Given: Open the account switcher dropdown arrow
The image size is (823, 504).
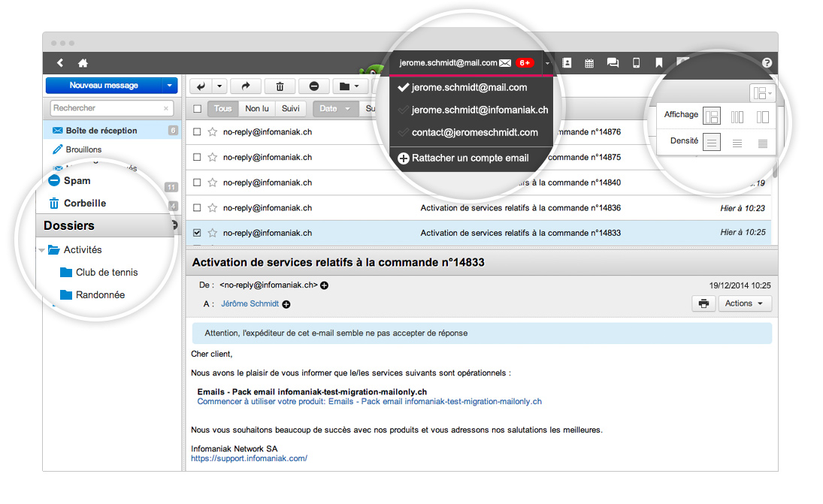Looking at the screenshot, I should point(547,63).
